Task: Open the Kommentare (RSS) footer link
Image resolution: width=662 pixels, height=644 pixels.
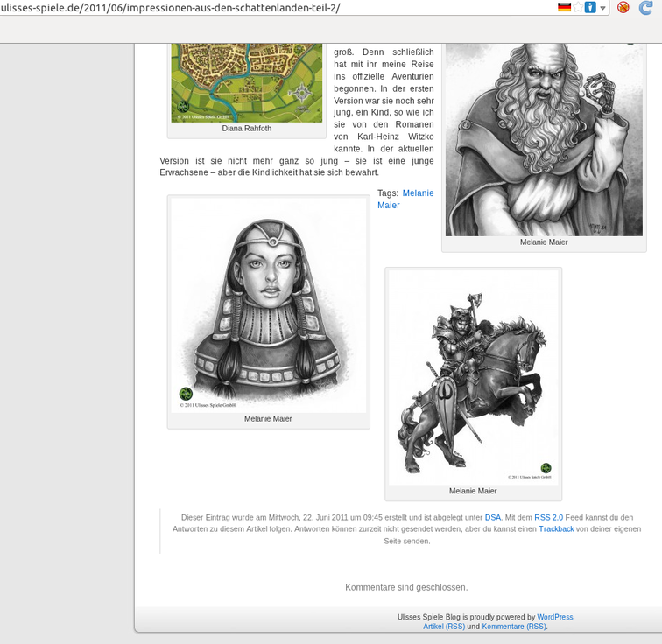Action: tap(514, 626)
